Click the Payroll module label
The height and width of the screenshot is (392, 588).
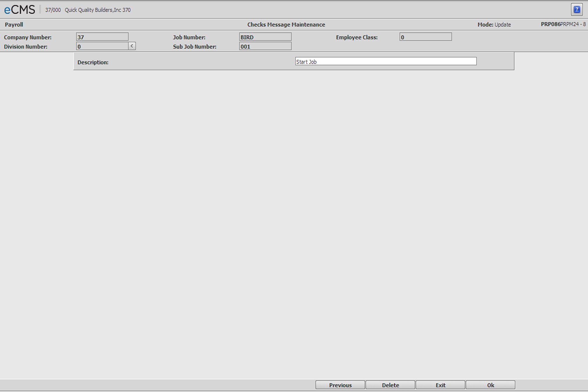(x=14, y=25)
